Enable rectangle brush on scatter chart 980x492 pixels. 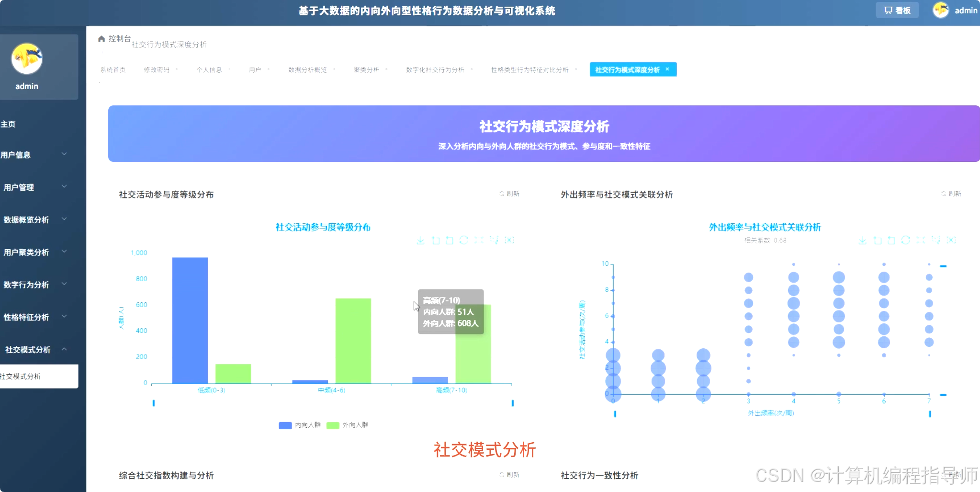coord(921,240)
